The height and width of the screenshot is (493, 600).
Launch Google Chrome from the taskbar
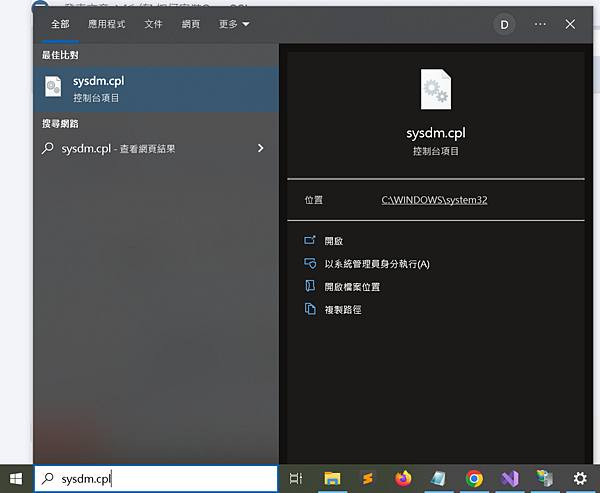474,478
